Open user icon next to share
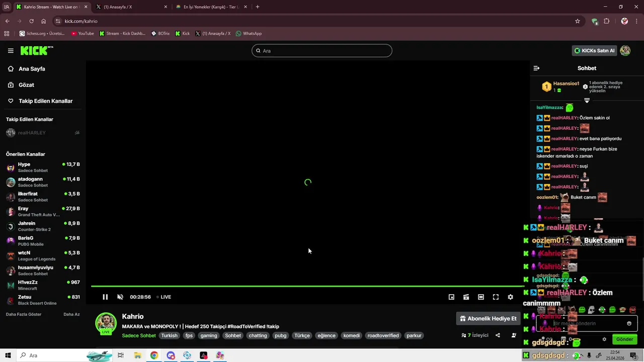This screenshot has width=644, height=362. click(x=514, y=335)
